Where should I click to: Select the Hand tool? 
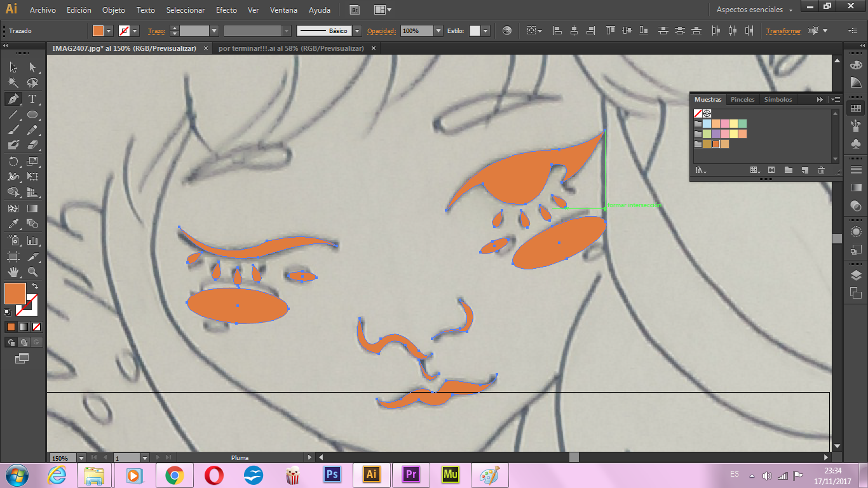tap(13, 272)
